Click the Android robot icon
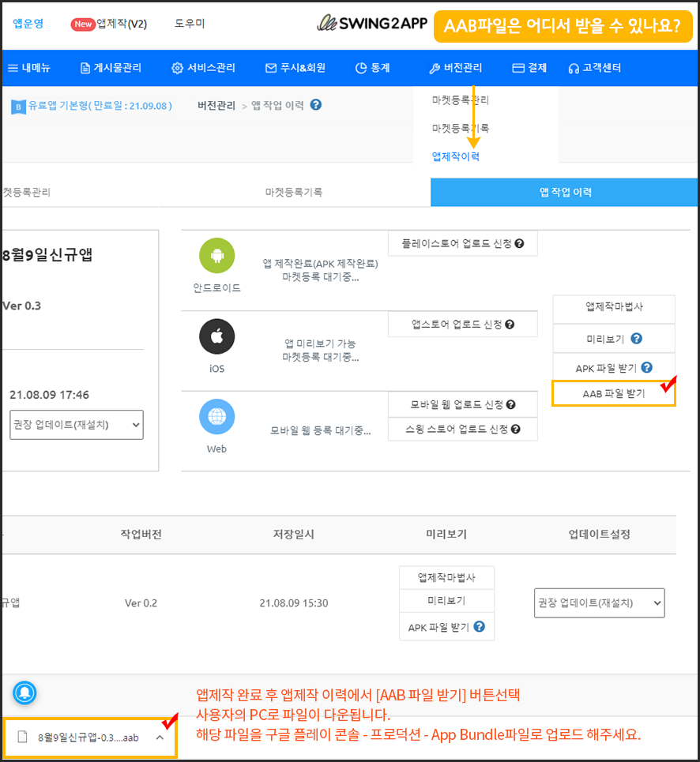The image size is (700, 762). click(x=216, y=256)
